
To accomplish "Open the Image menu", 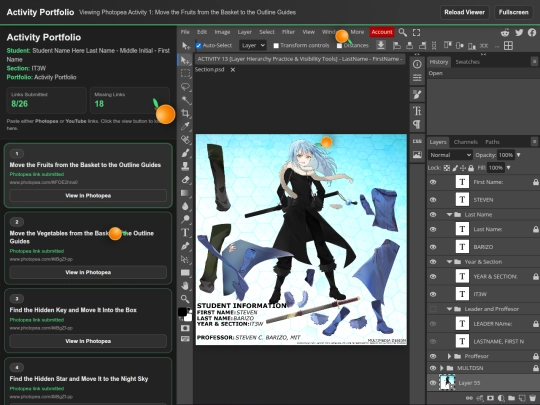I will pyautogui.click(x=222, y=32).
